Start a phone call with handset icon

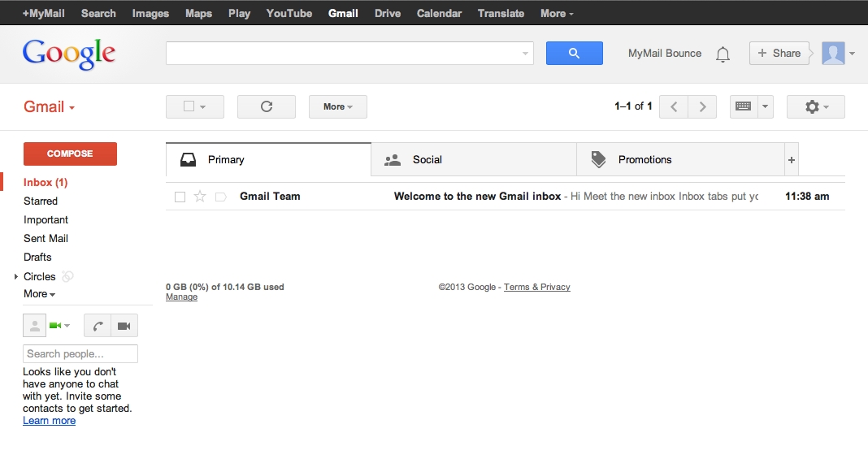pyautogui.click(x=98, y=326)
